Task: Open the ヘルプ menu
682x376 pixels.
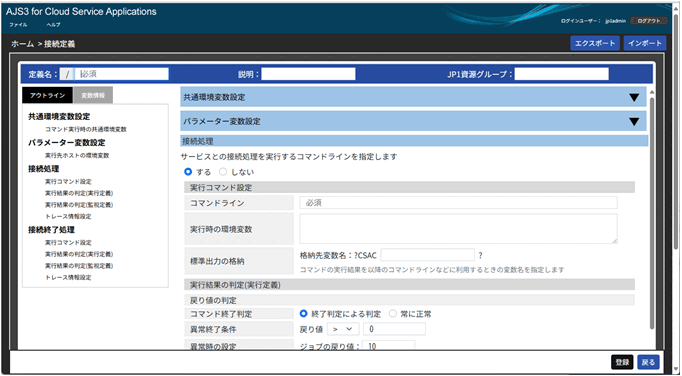Action: coord(53,25)
